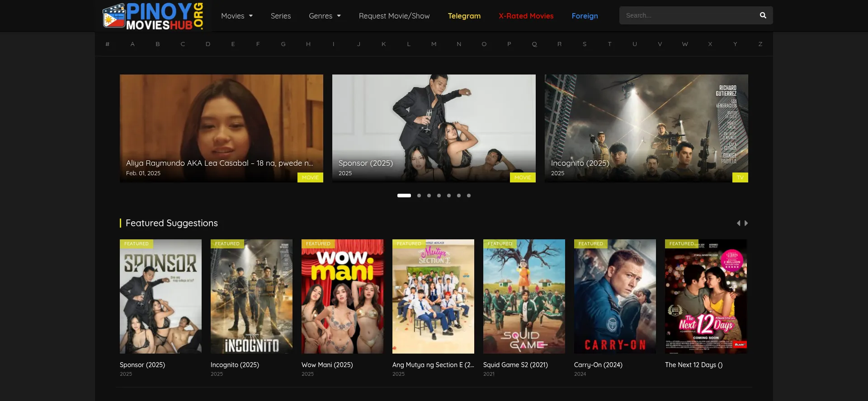
Task: Click FEATURED badge on Squid Game poster
Action: (x=500, y=244)
